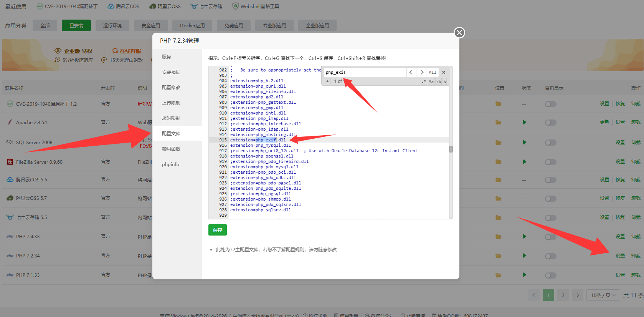This screenshot has height=317, width=644.
Task: Click 卸载 for PHP 7.4.33
Action: coord(636,237)
